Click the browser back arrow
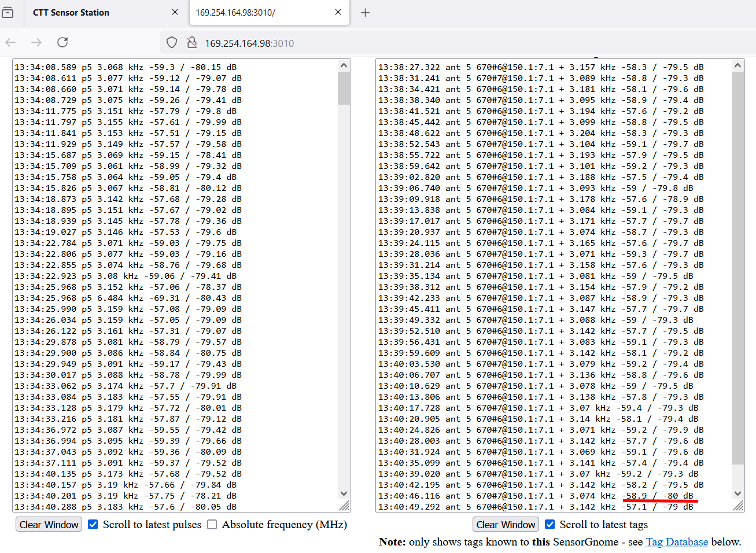This screenshot has width=756, height=553. point(10,42)
